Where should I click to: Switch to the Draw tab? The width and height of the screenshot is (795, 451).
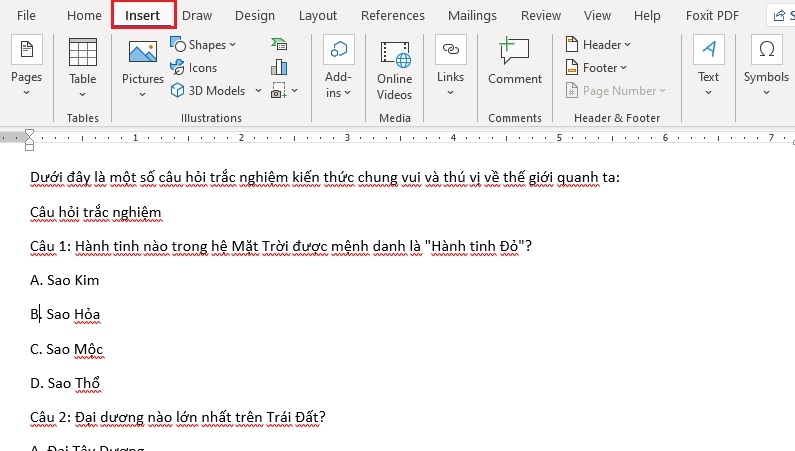[197, 16]
